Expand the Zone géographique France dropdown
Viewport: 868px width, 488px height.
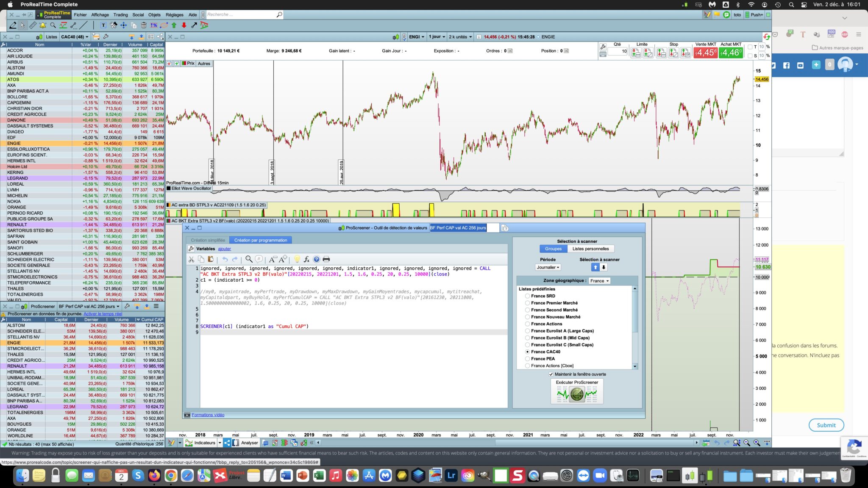click(599, 281)
